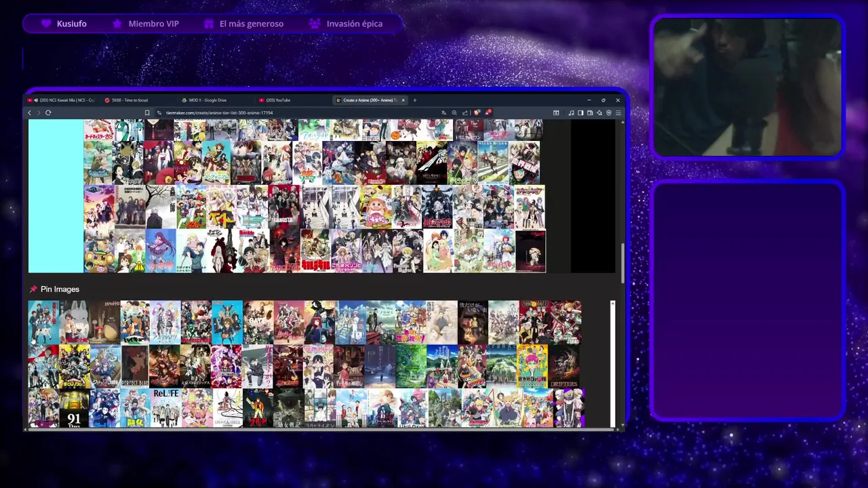Select the Perfect Blue thumbnail
Viewport: 868px width, 488px height.
point(135,366)
